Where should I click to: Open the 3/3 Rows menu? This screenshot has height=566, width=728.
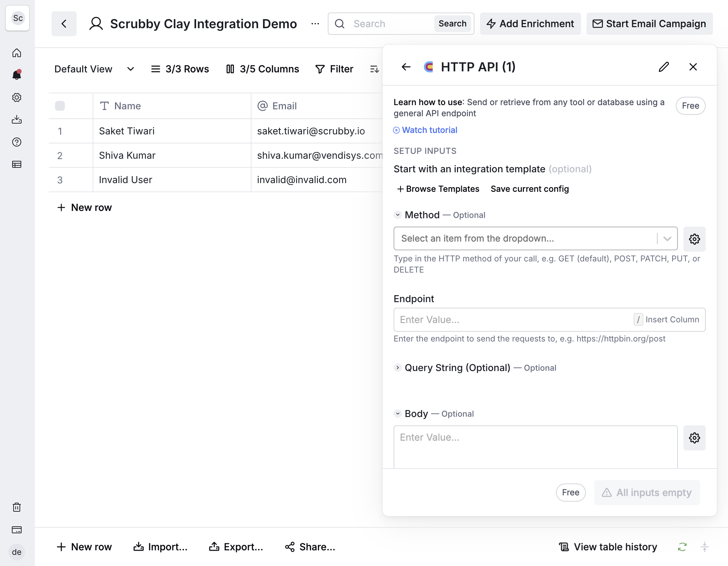coord(180,69)
